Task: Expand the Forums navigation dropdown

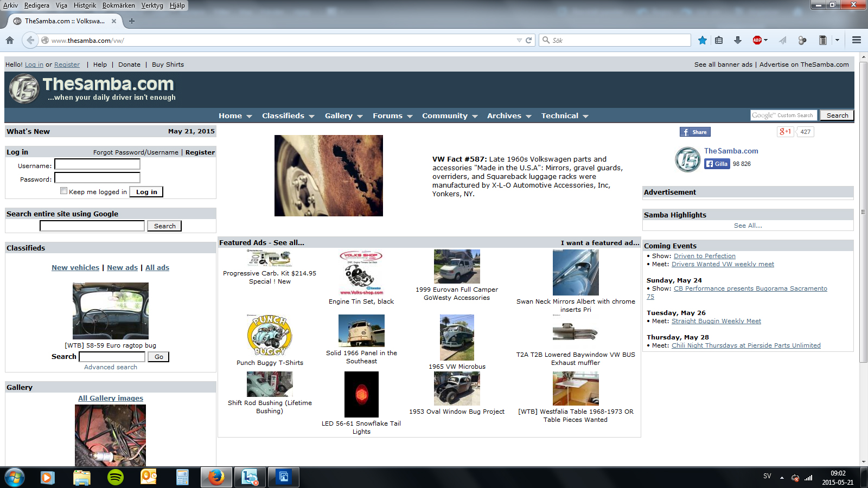Action: click(392, 115)
